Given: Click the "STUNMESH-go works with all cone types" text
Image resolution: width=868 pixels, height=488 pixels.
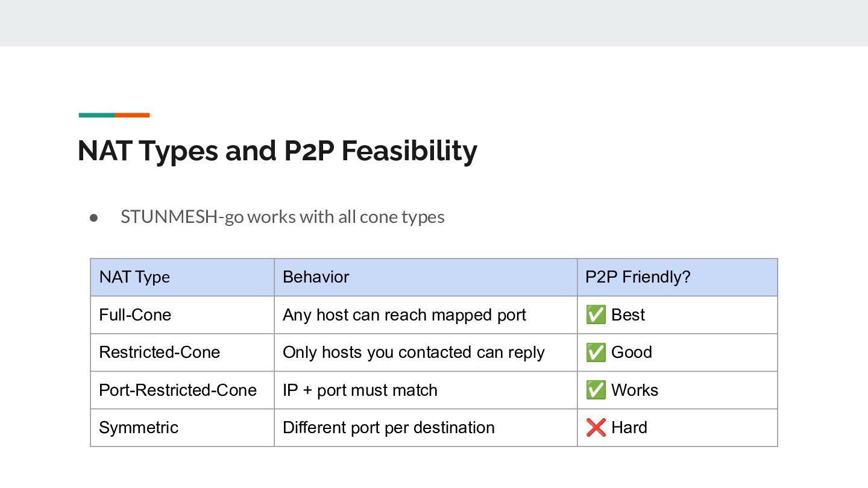Looking at the screenshot, I should click(x=282, y=217).
